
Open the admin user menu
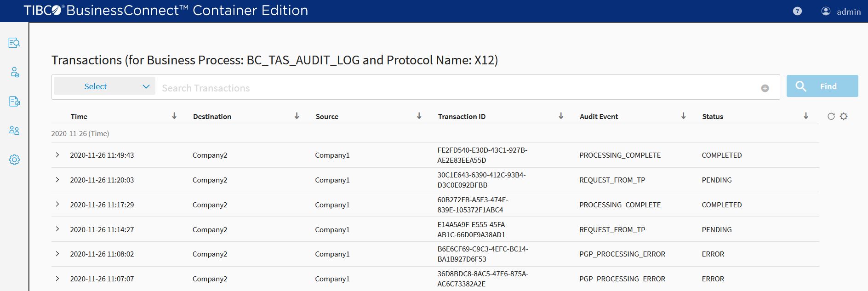[841, 11]
